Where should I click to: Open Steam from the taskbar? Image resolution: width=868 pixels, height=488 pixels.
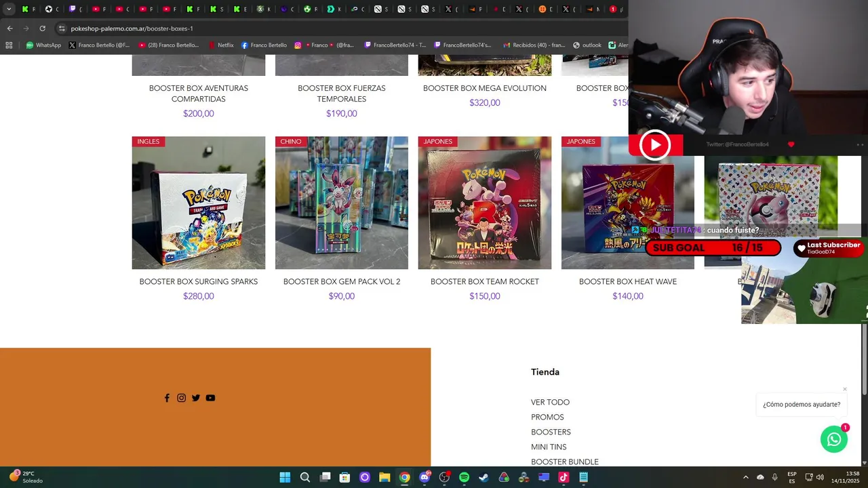pos(484,477)
